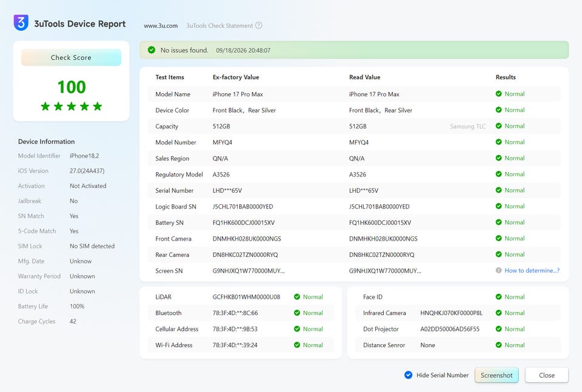Click the 3uTools logo icon
The image size is (582, 392).
21,22
